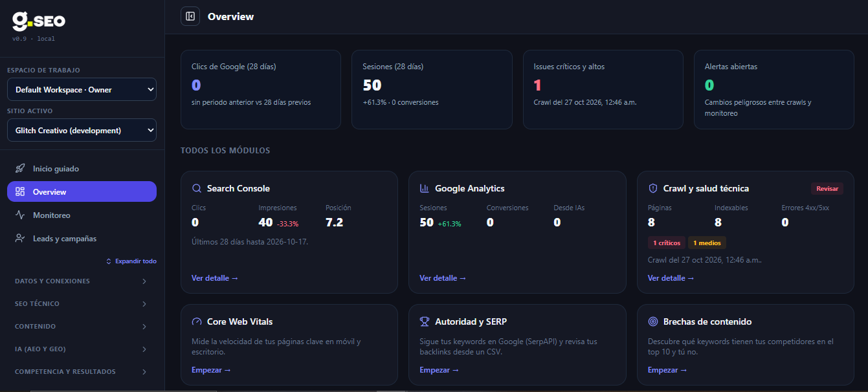Click Ver detalle on Google Analytics card

click(443, 278)
